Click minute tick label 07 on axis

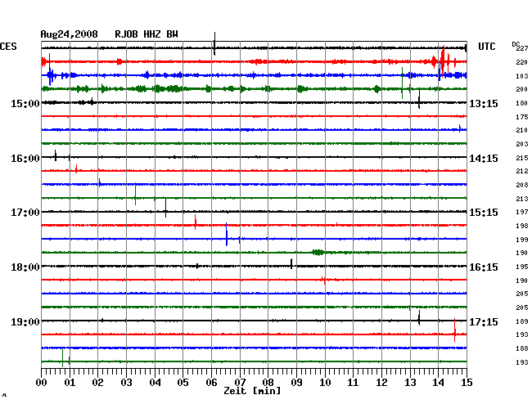(240, 382)
